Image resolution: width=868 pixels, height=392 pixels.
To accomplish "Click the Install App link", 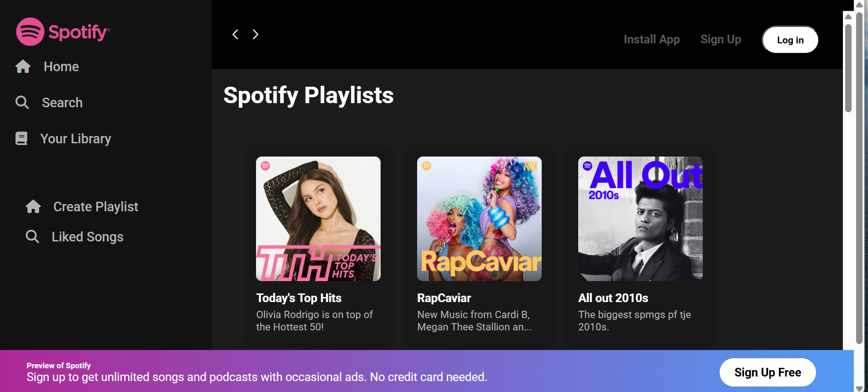I will click(652, 40).
